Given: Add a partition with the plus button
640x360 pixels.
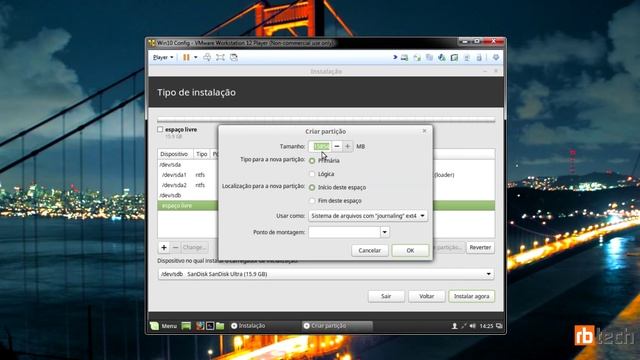Looking at the screenshot, I should coord(164,247).
